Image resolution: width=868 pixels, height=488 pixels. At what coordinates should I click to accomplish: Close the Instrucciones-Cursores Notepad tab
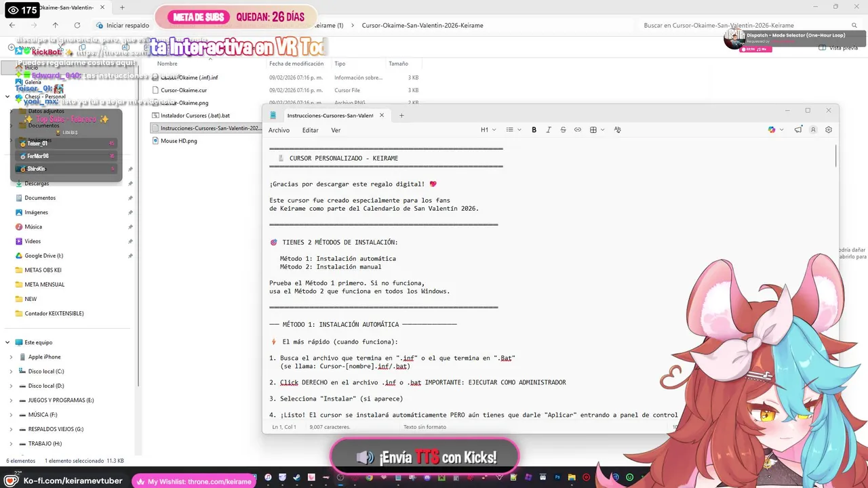[x=382, y=115]
